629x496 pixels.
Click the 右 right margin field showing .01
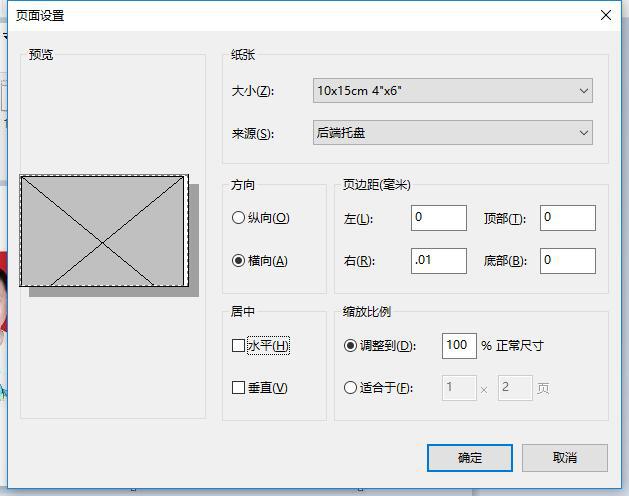(x=439, y=261)
